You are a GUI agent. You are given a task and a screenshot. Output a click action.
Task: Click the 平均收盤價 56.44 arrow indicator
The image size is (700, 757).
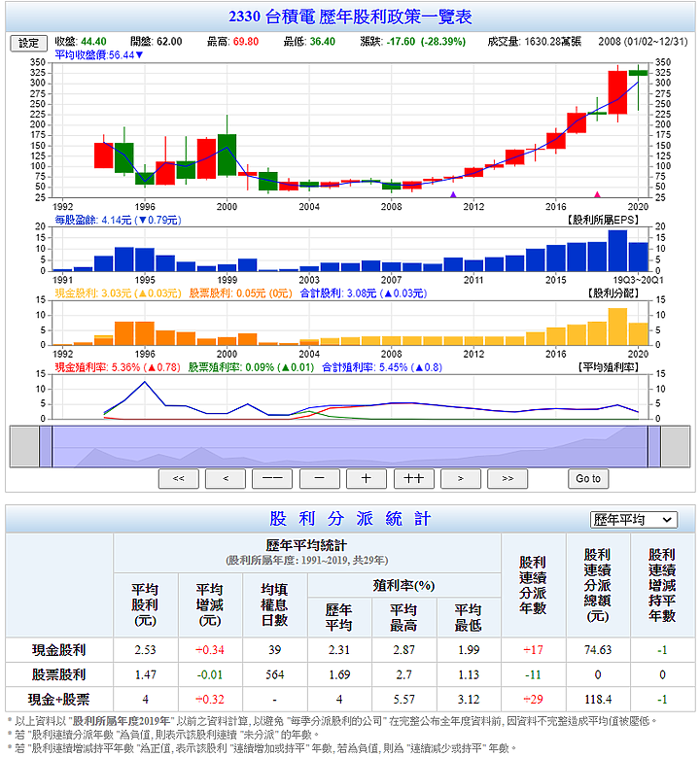[139, 55]
